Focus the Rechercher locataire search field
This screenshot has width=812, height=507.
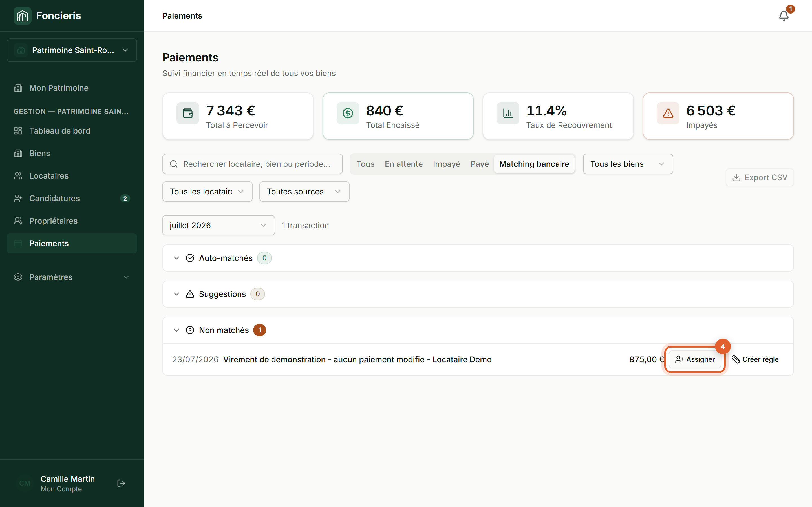(252, 164)
